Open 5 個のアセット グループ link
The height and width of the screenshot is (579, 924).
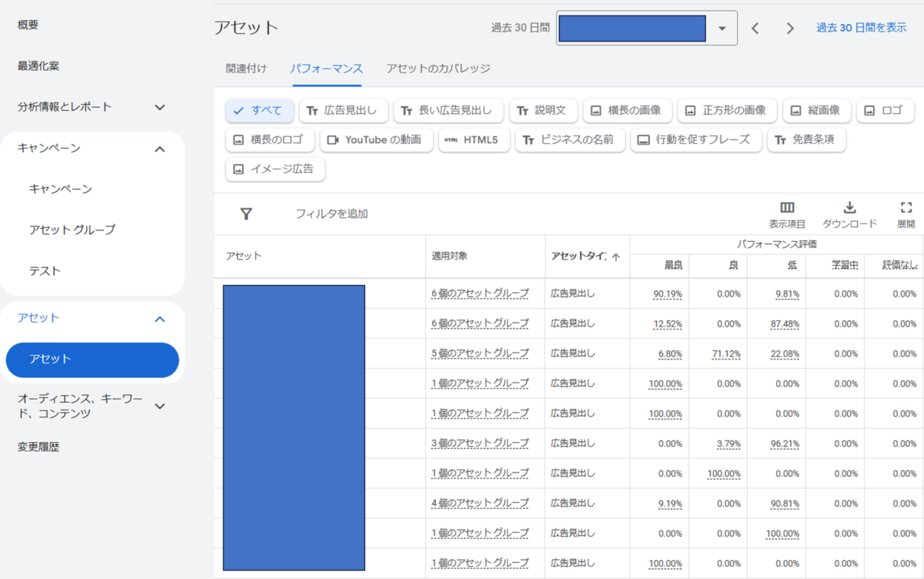point(480,353)
